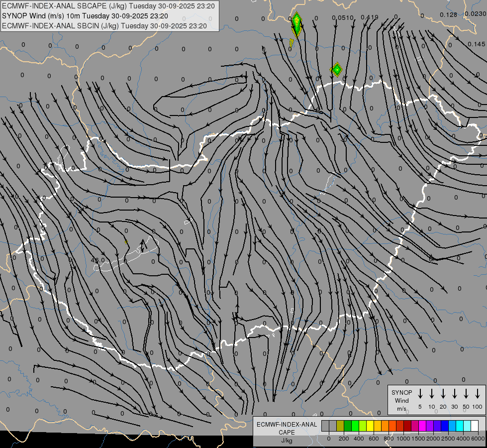Screen dimensions: 487x448
Task: Click the J/kg unit label in the legend
Action: coord(287,441)
